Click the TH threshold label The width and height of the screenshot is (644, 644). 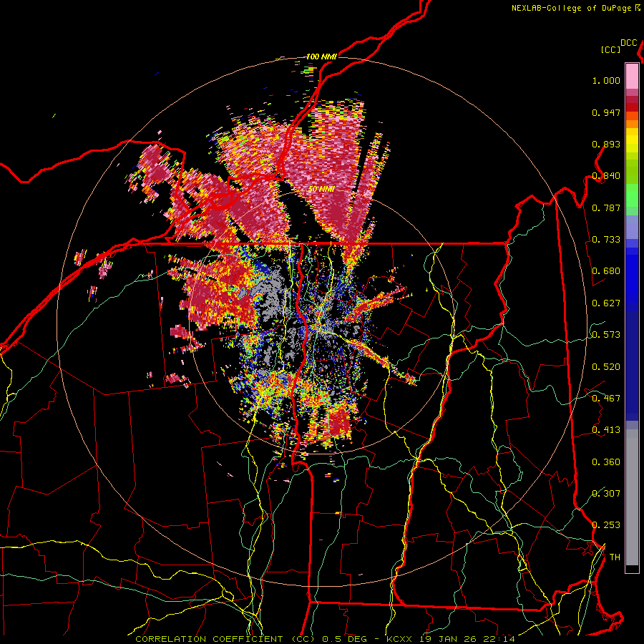(615, 557)
